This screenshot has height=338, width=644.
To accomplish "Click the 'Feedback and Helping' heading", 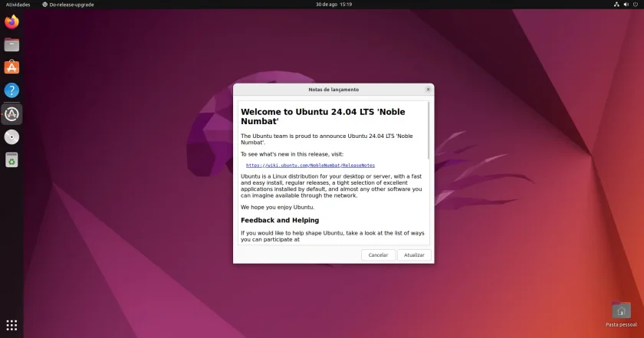I will pos(280,221).
